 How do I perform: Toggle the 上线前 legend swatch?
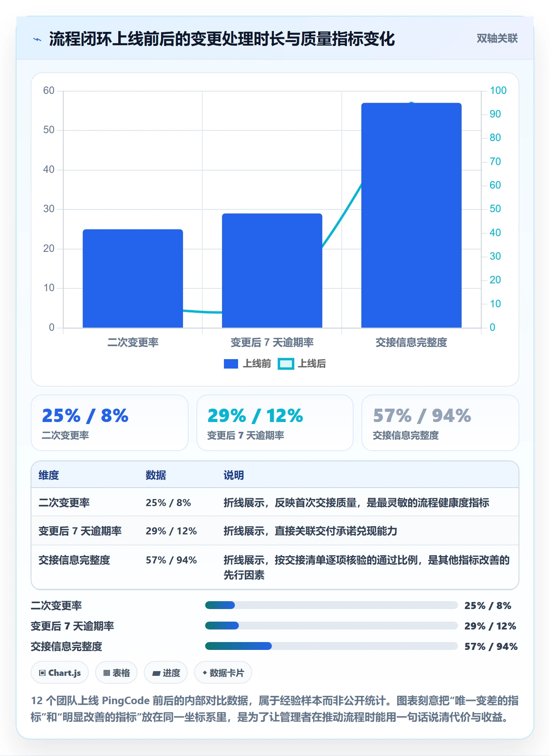[x=231, y=364]
